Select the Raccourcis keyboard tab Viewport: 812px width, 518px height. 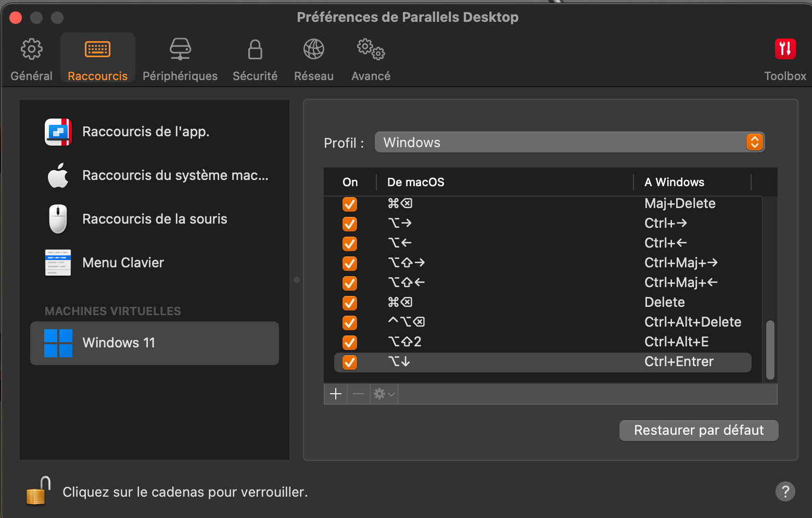97,58
